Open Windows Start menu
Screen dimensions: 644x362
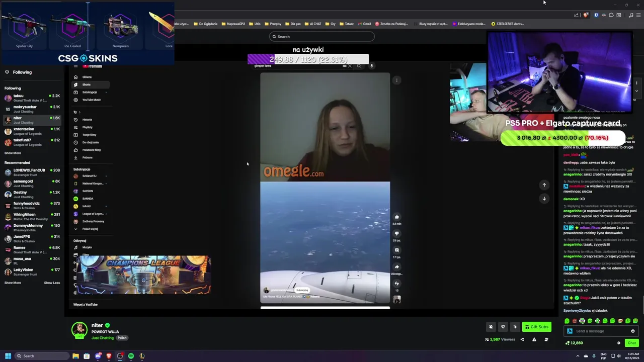tap(8, 356)
